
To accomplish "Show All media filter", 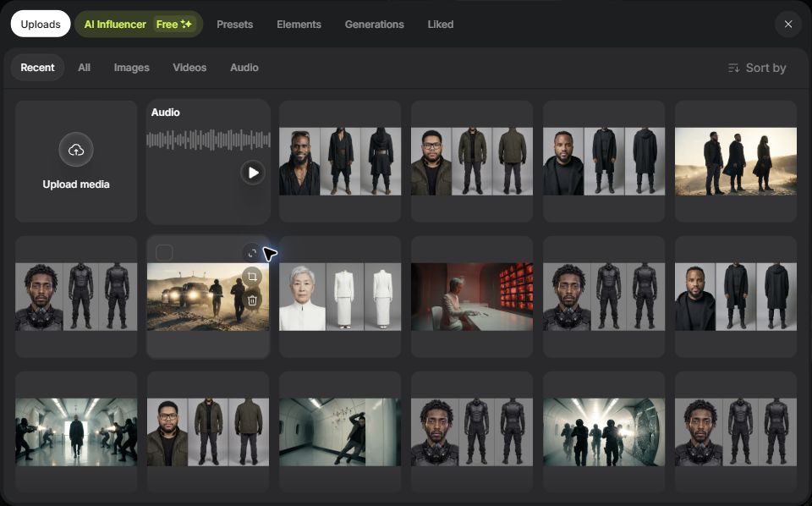I will [84, 68].
